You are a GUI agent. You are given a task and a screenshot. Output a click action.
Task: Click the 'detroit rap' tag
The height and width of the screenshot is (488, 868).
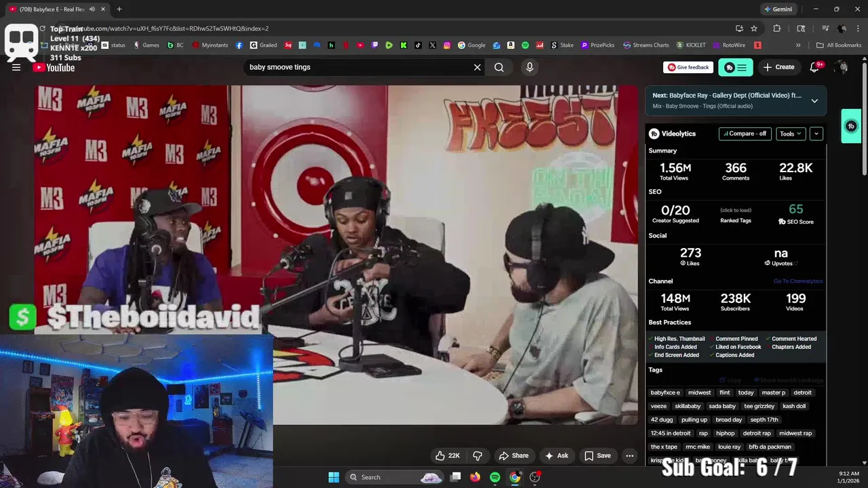coord(757,433)
